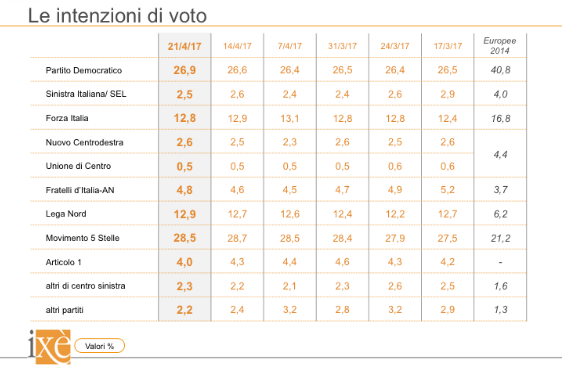This screenshot has width=562, height=367.
Task: Click the 31/3/17 column header
Action: point(342,46)
